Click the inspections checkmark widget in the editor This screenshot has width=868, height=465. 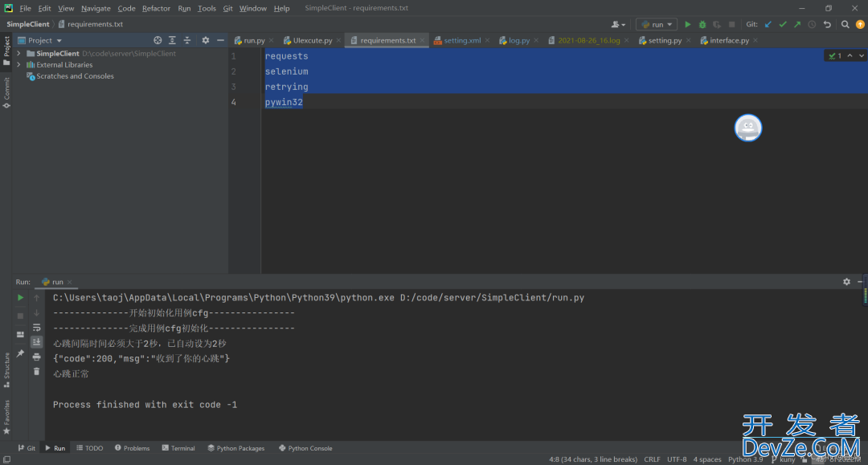pyautogui.click(x=835, y=55)
